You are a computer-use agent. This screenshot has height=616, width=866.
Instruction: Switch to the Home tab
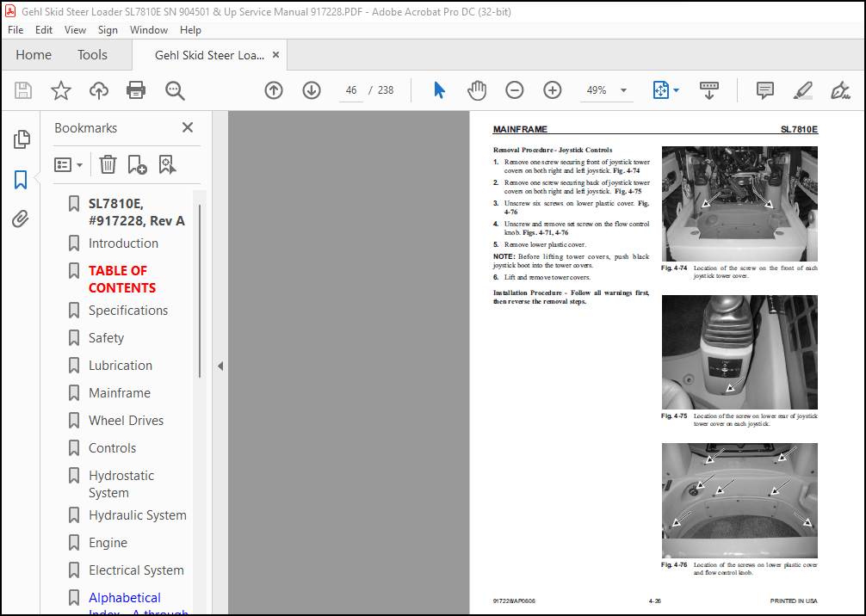(x=34, y=55)
